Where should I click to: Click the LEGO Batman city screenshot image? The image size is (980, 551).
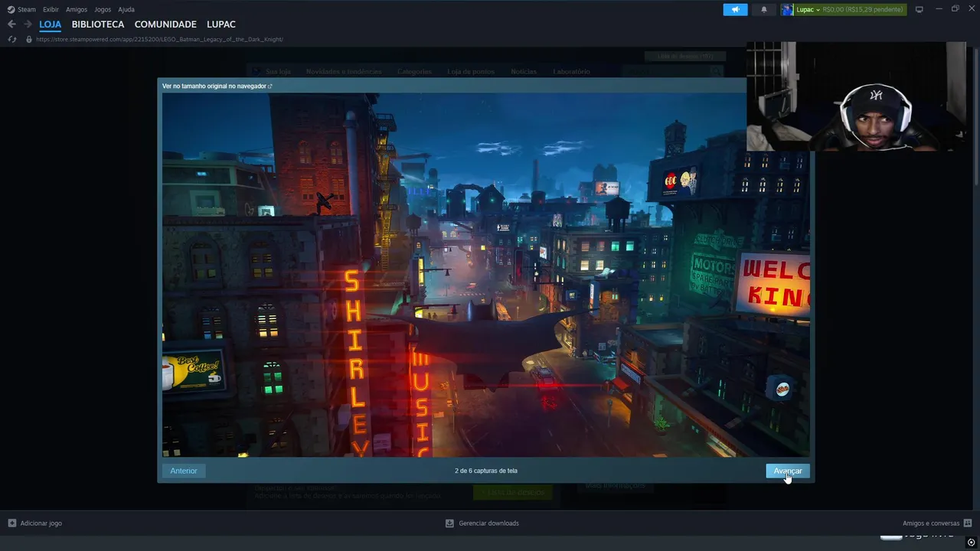click(x=485, y=275)
